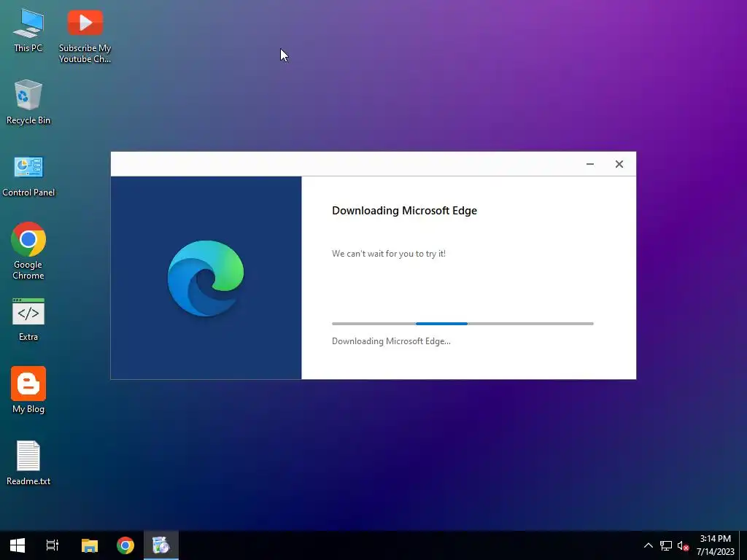Launch Google Chrome from the desktop

(x=28, y=251)
